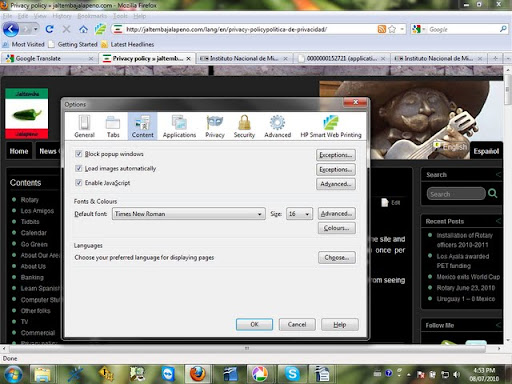The image size is (512, 384).
Task: Click the stop loading X icon
Action: [66, 29]
